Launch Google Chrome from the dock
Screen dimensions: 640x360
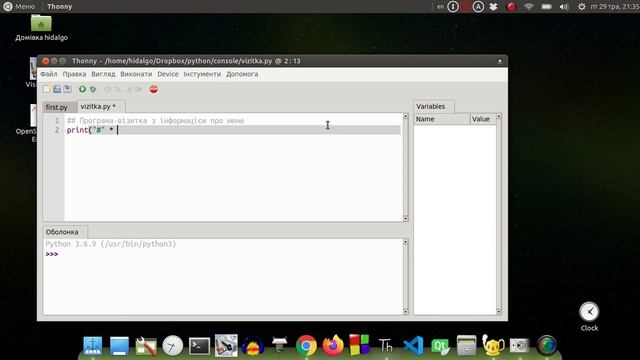pyautogui.click(x=306, y=346)
